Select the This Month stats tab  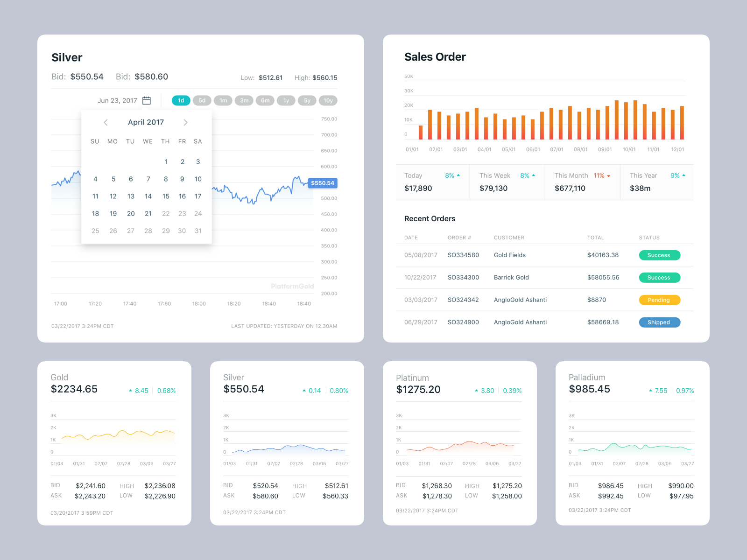(582, 182)
